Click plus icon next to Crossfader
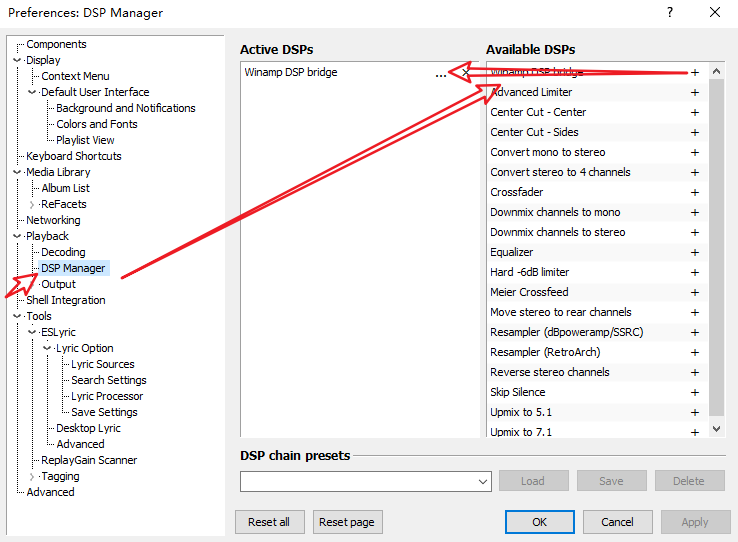The width and height of the screenshot is (738, 542). pyautogui.click(x=695, y=192)
